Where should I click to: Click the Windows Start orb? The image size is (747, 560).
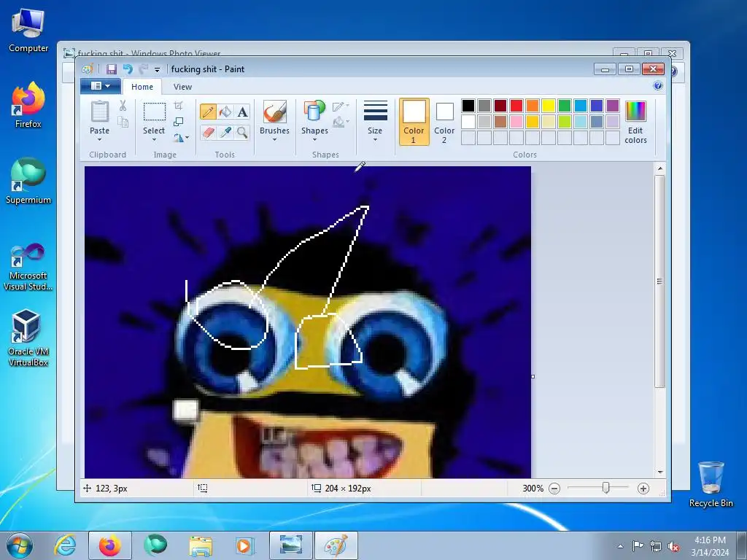point(20,545)
